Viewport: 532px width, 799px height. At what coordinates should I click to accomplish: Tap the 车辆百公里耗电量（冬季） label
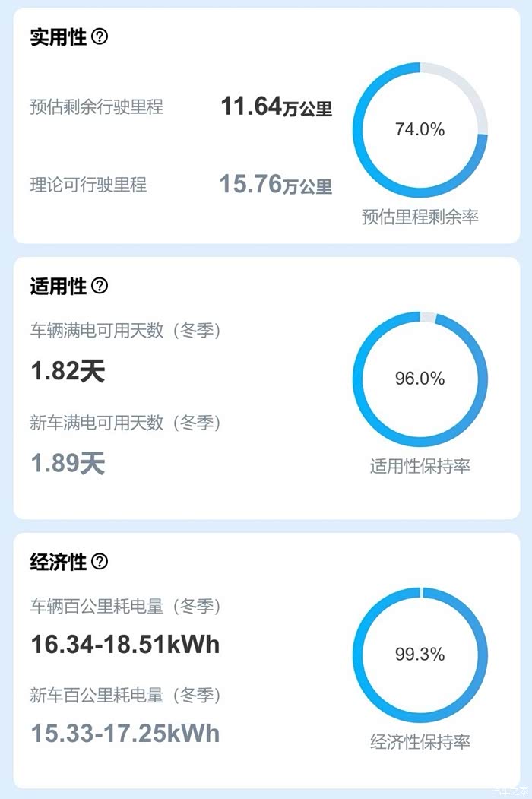point(126,607)
